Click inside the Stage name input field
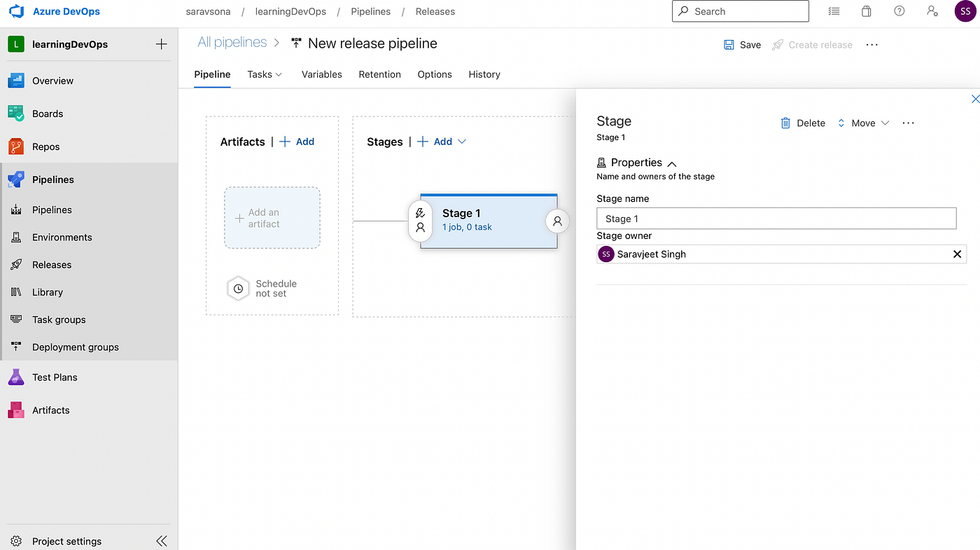 [x=776, y=218]
